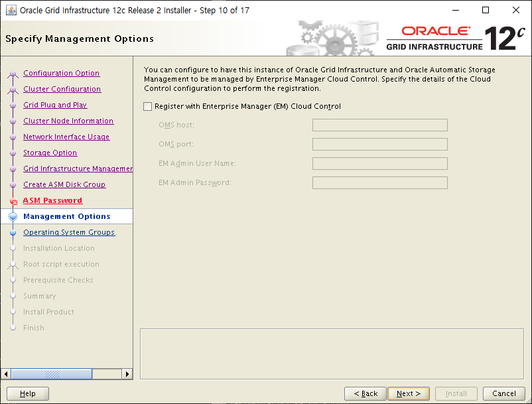
Task: Select the Management Options step
Action: click(67, 216)
